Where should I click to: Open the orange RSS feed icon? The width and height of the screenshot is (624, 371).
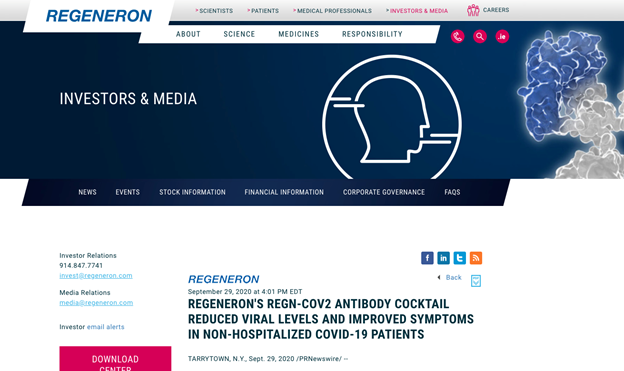click(x=476, y=258)
